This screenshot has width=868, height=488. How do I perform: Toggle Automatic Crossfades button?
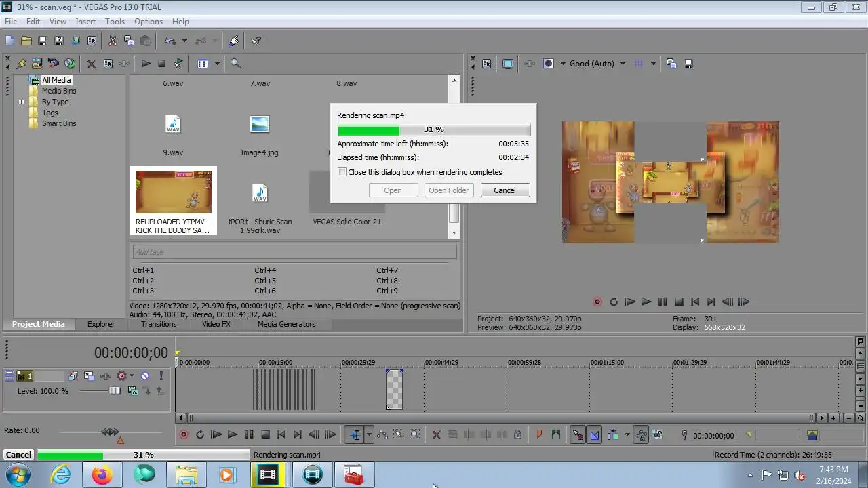pyautogui.click(x=595, y=435)
